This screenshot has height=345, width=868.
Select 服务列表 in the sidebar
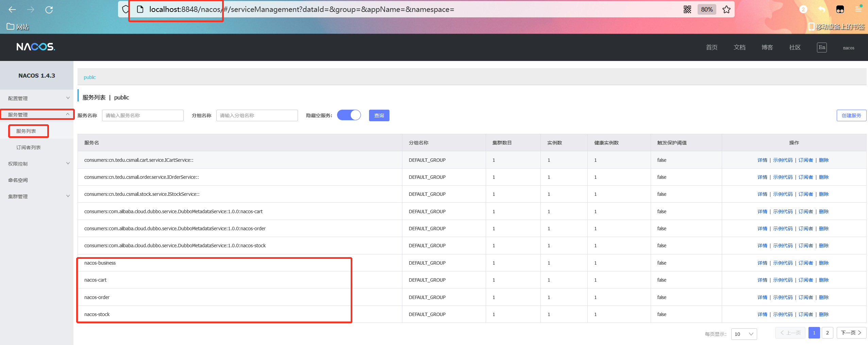[x=26, y=131]
